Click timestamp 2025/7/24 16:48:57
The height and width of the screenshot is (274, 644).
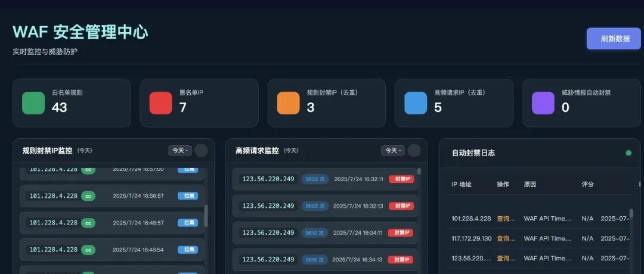(138, 223)
